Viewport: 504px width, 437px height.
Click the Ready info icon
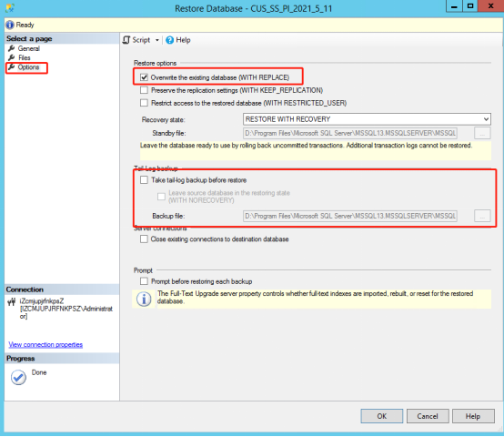(10, 25)
